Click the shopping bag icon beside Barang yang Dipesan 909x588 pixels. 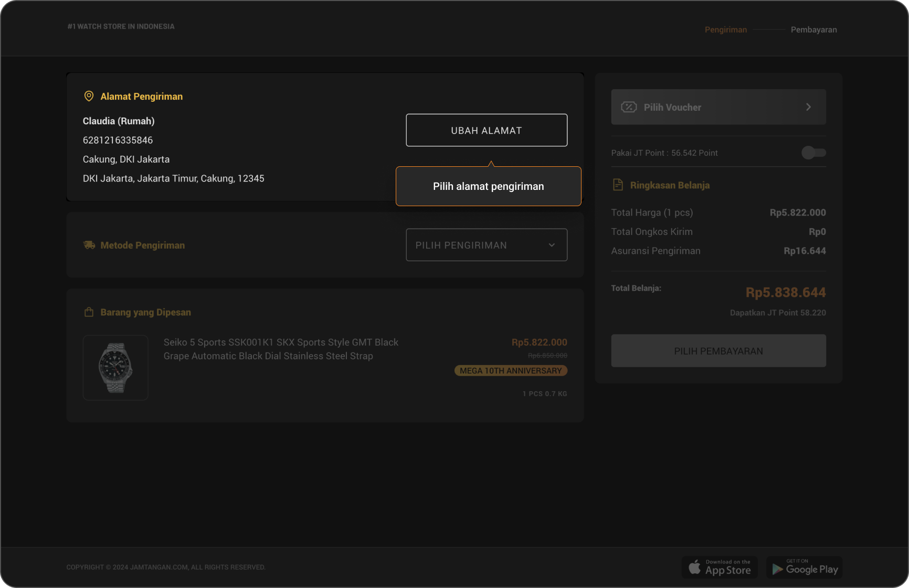click(x=89, y=312)
